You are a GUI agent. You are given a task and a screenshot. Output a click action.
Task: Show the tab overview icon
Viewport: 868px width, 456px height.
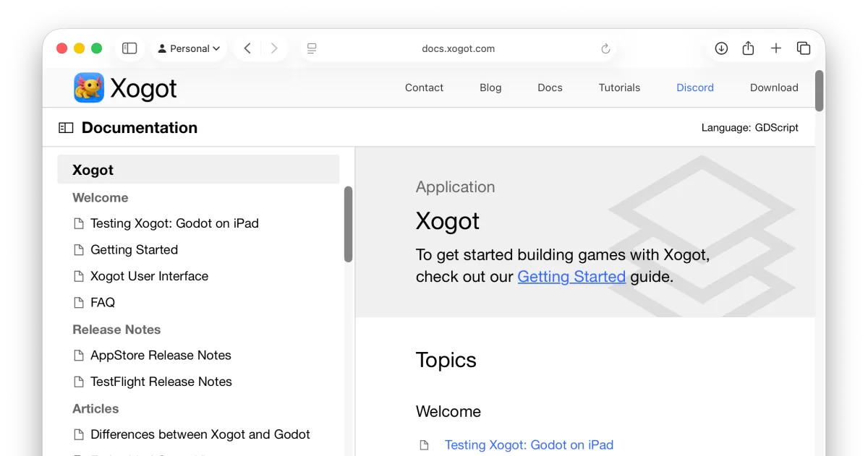click(x=804, y=48)
